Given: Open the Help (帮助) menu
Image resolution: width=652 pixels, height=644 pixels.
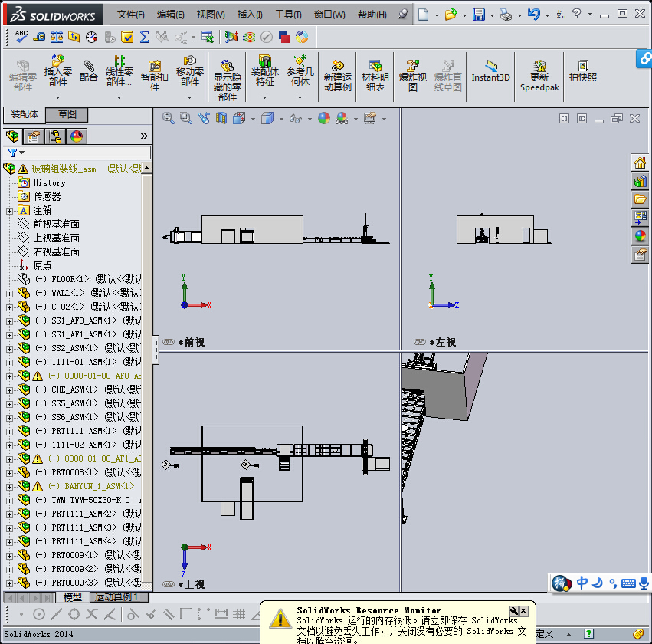Looking at the screenshot, I should point(372,15).
